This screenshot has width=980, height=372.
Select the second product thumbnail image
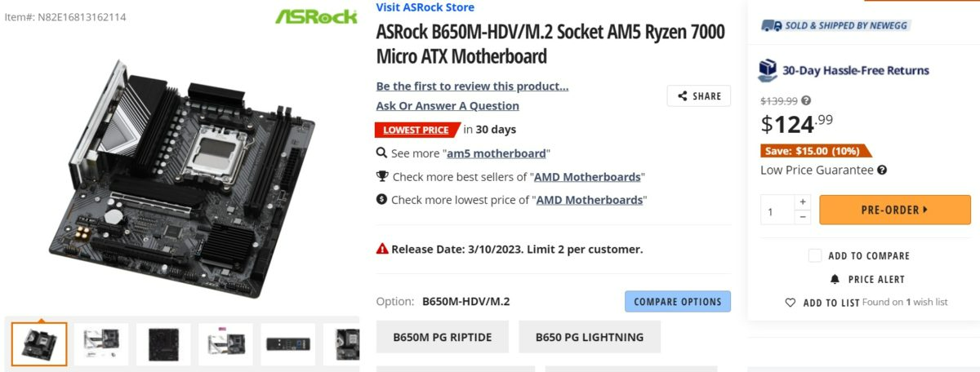click(x=101, y=344)
